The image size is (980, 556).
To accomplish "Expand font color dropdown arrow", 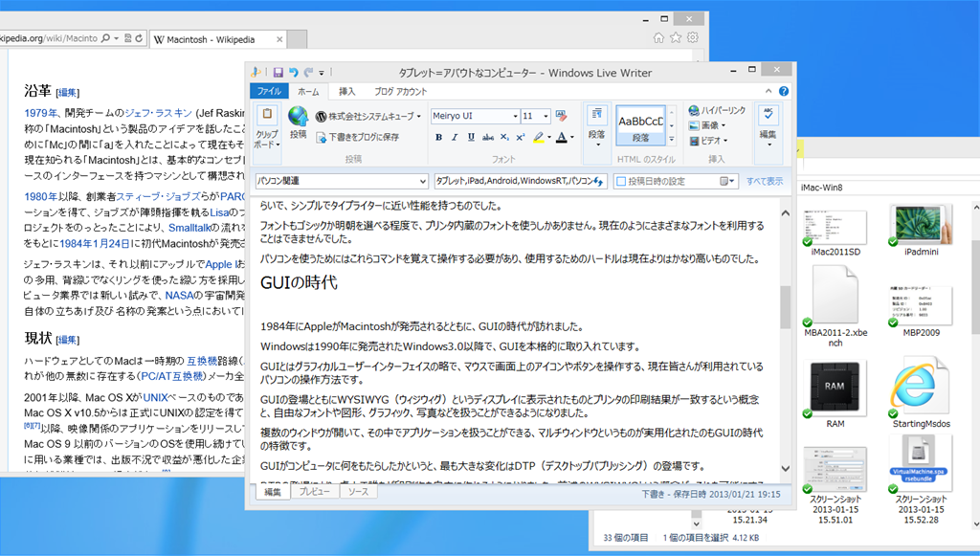I will 572,138.
